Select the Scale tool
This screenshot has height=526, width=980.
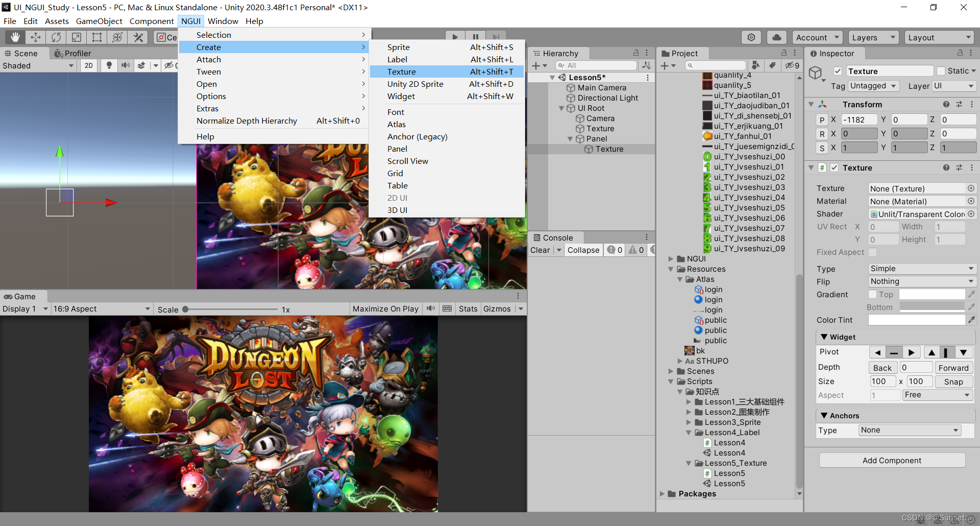77,37
